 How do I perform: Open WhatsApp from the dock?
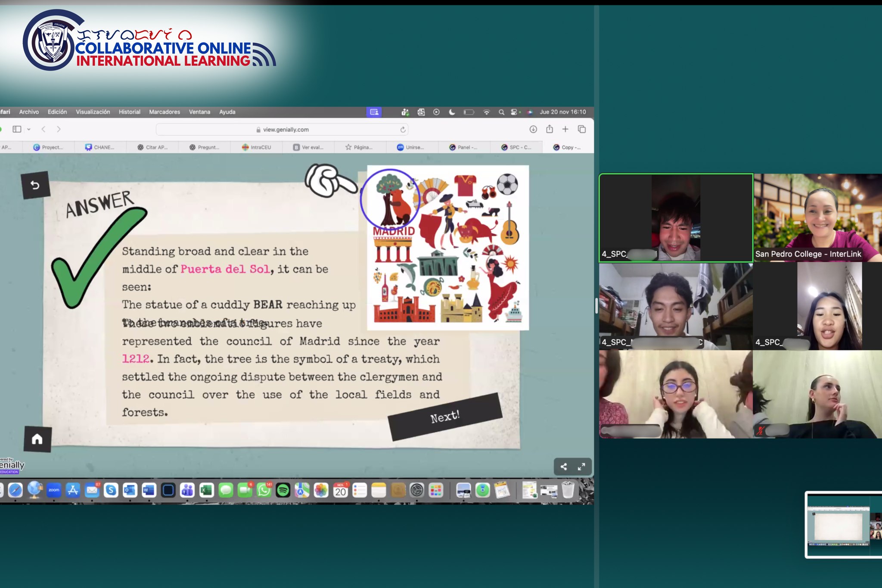(264, 490)
